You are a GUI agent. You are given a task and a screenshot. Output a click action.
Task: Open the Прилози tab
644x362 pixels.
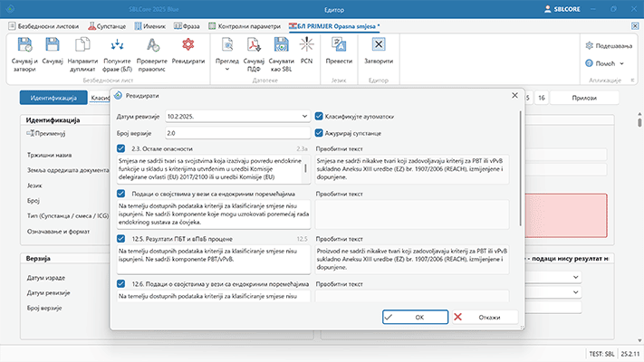(584, 98)
